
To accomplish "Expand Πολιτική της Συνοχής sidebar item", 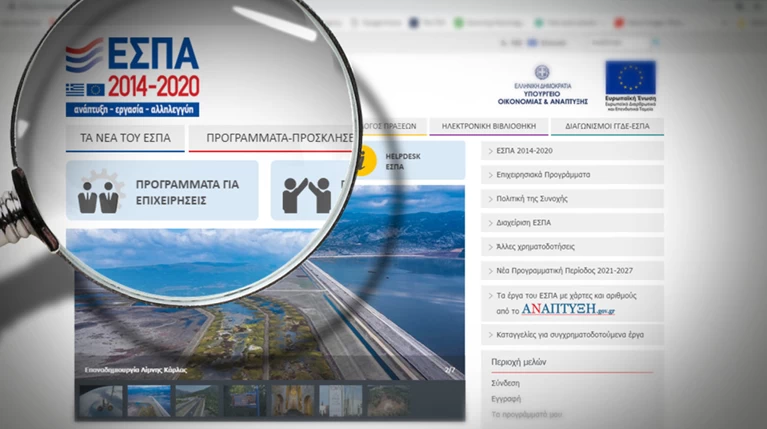I will (572, 199).
